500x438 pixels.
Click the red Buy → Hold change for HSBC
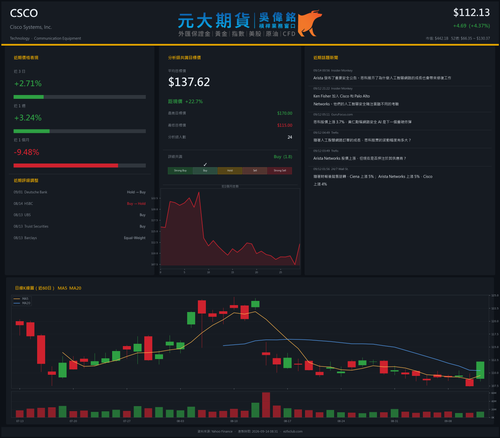click(x=136, y=204)
